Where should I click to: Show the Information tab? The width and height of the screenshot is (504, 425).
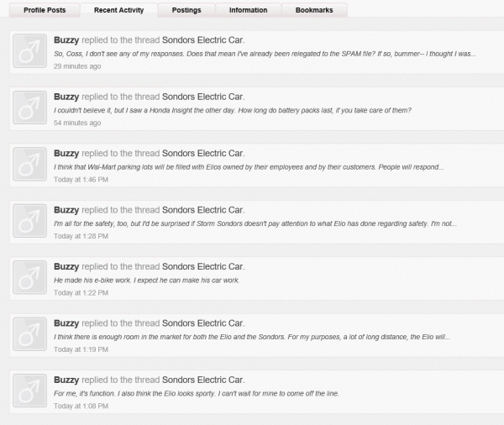pyautogui.click(x=248, y=10)
